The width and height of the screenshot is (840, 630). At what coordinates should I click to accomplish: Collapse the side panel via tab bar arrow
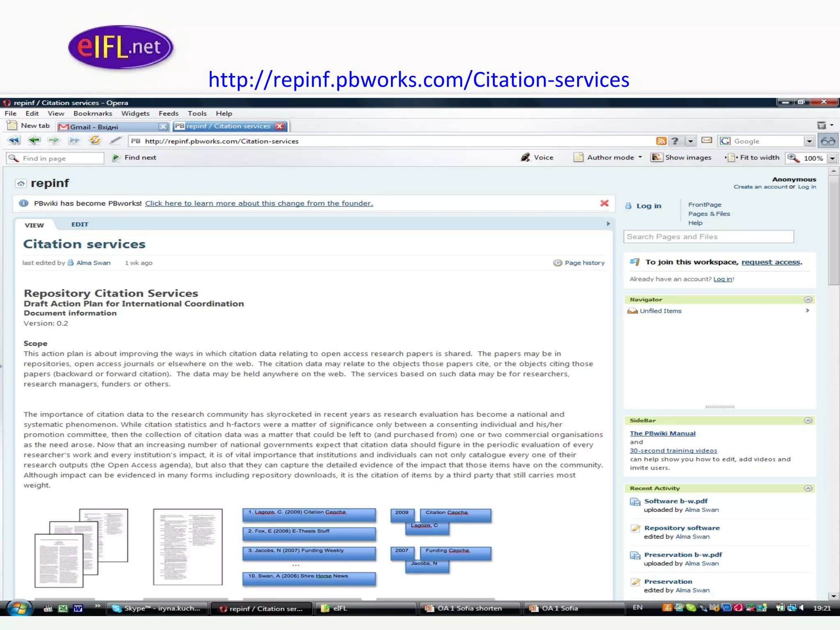[x=608, y=224]
